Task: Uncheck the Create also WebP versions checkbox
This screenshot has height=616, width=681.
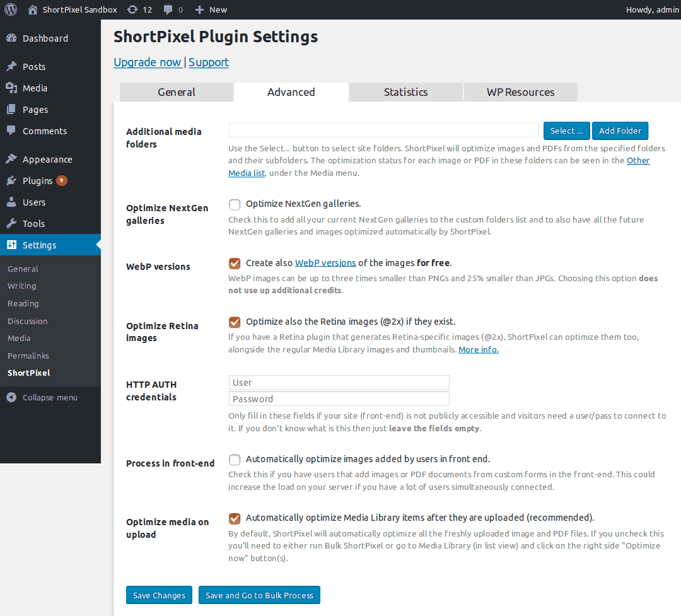Action: click(x=235, y=264)
